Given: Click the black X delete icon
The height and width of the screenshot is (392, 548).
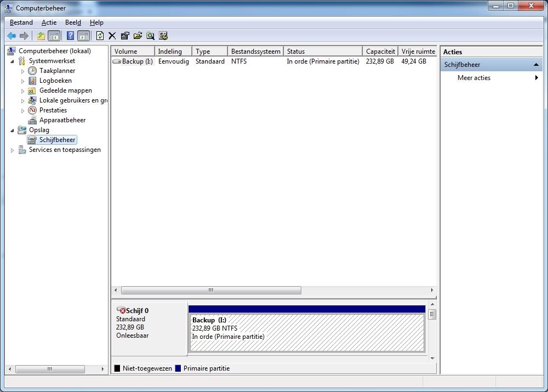Looking at the screenshot, I should (112, 36).
